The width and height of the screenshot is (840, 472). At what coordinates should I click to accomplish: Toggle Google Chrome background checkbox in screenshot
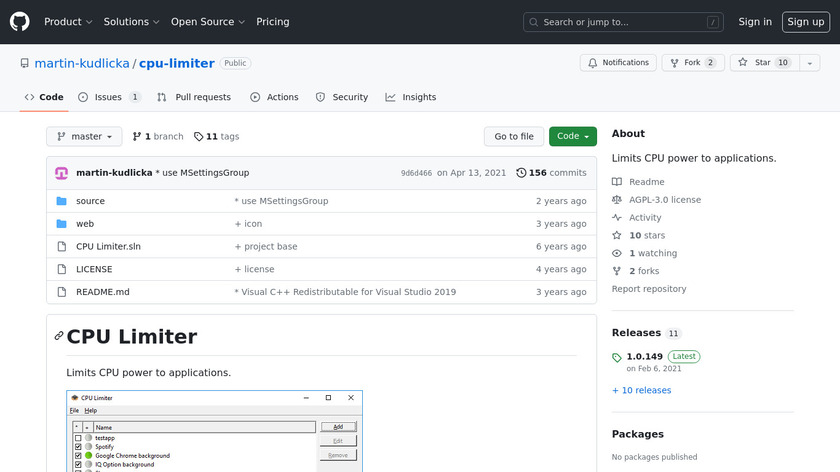(x=78, y=456)
